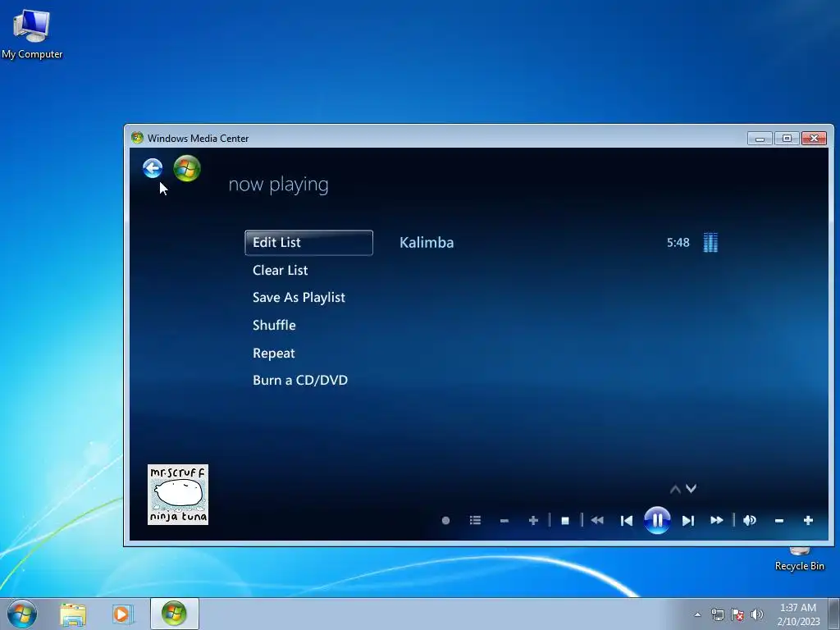Select Edit List option
Screen dimensions: 840x630
(308, 243)
